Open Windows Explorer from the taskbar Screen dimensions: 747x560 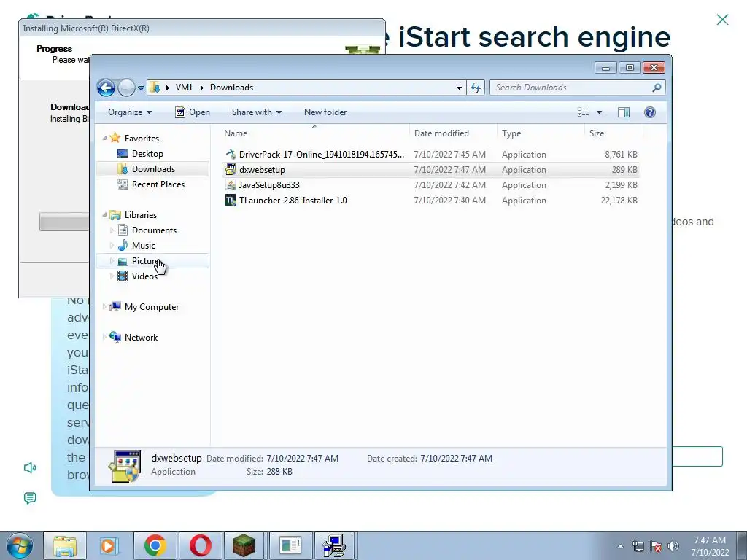(65, 545)
